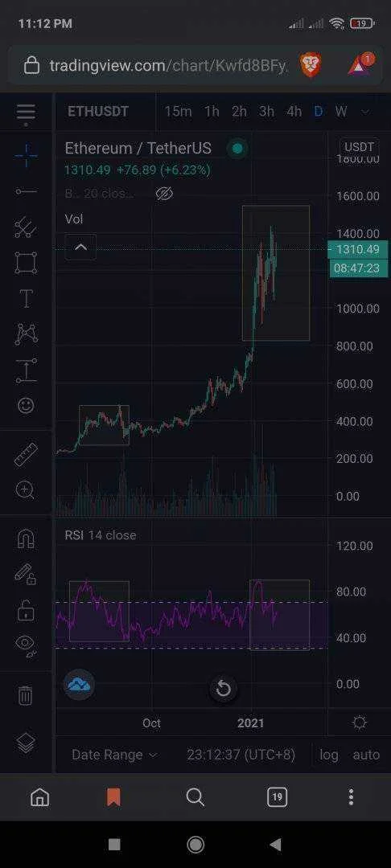The height and width of the screenshot is (868, 391).
Task: Open chart settings gear icon
Action: point(360,723)
